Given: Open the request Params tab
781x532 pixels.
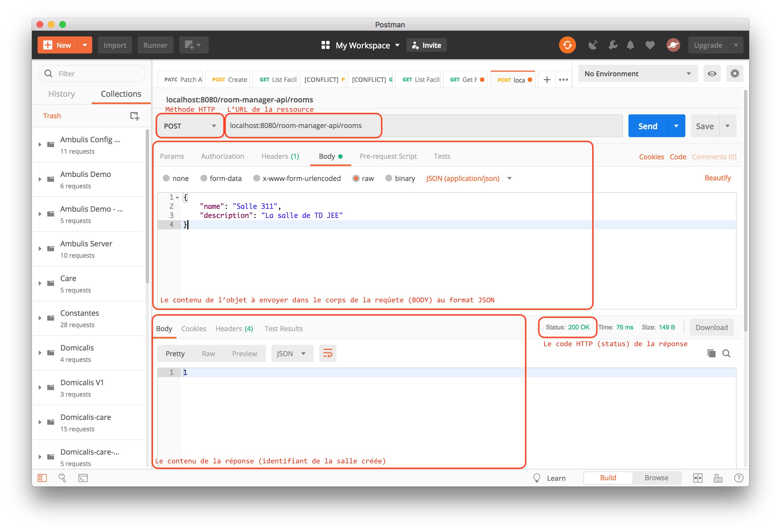Looking at the screenshot, I should point(172,156).
